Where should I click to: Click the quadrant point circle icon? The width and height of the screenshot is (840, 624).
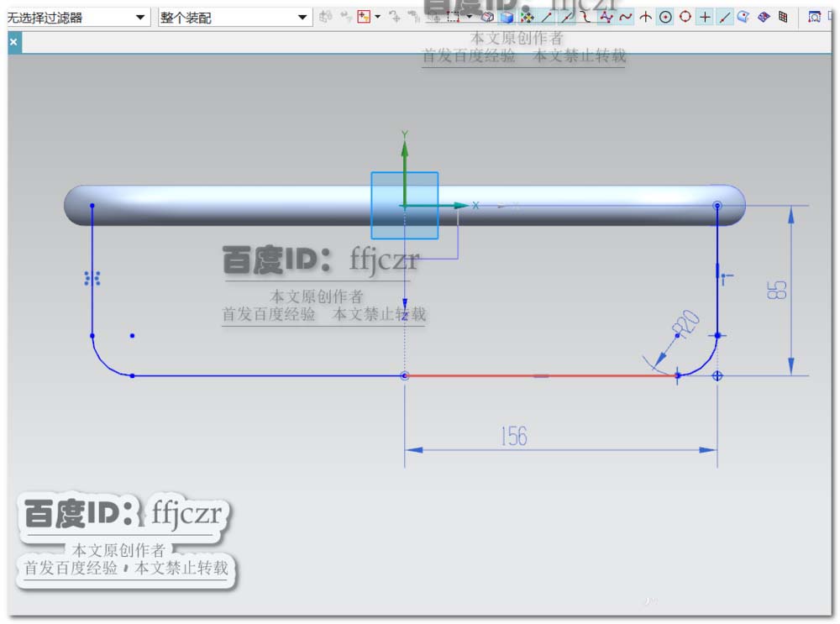click(x=685, y=17)
